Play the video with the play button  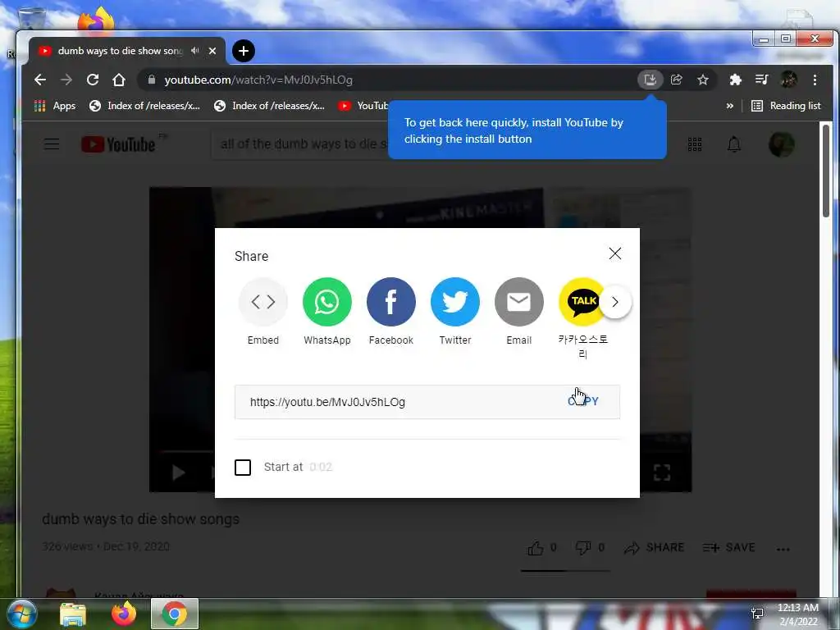(178, 472)
